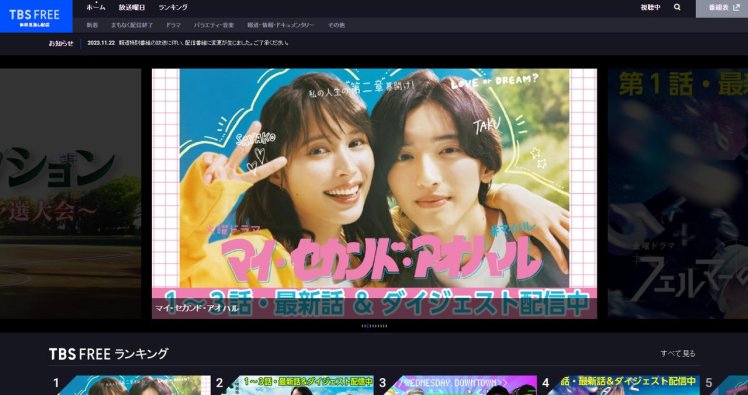Open the 2023.11.22 notice announcement
Viewport: 748px width, 395px height.
[188, 43]
